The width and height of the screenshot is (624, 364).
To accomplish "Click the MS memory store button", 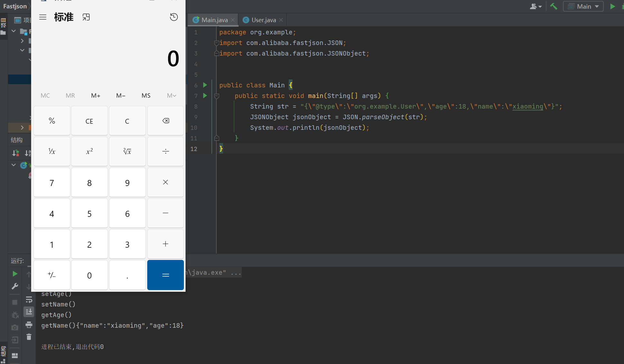I will pyautogui.click(x=146, y=95).
